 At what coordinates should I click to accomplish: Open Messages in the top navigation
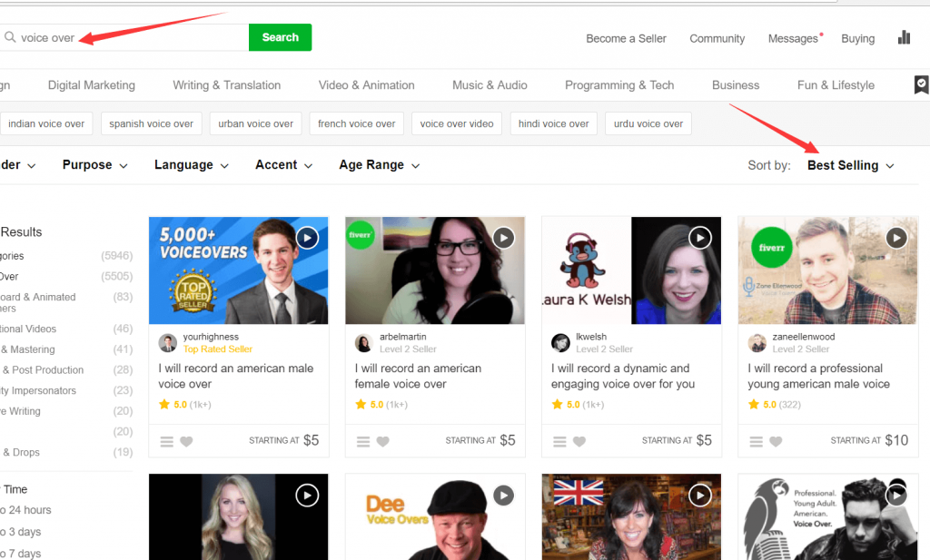coord(793,38)
